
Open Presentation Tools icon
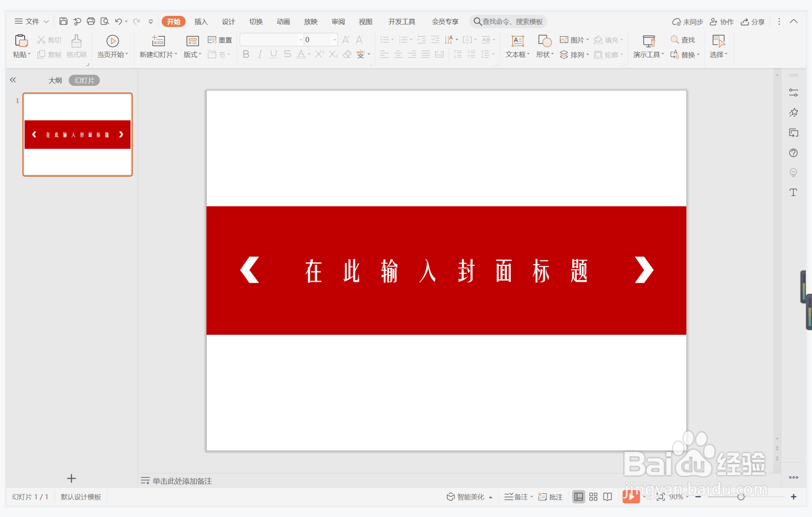pyautogui.click(x=648, y=41)
